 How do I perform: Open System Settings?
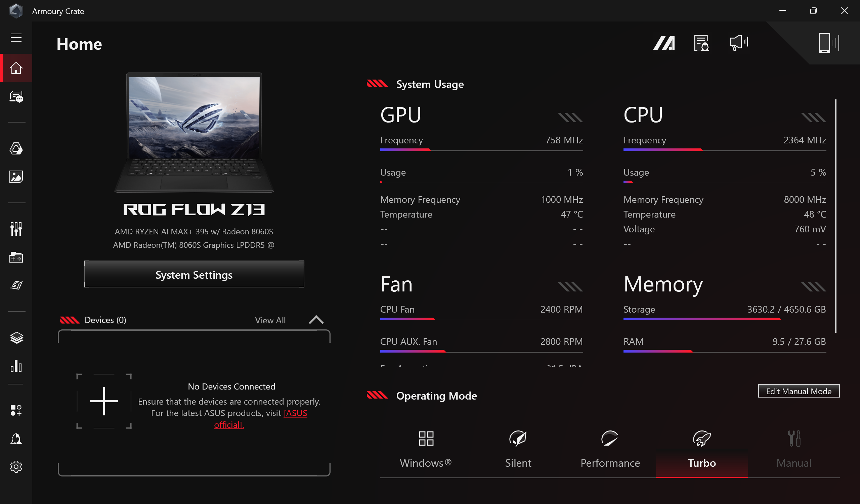[x=194, y=275]
